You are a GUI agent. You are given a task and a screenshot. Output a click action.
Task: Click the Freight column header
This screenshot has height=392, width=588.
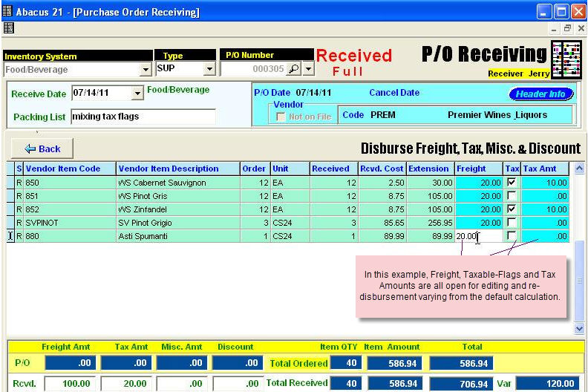click(x=479, y=169)
